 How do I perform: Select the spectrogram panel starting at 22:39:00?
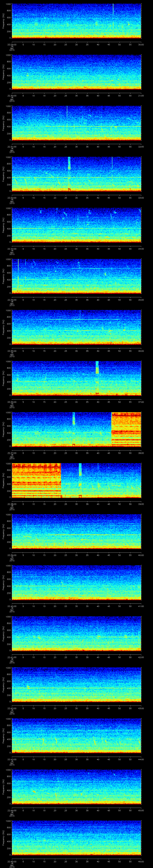point(76,531)
